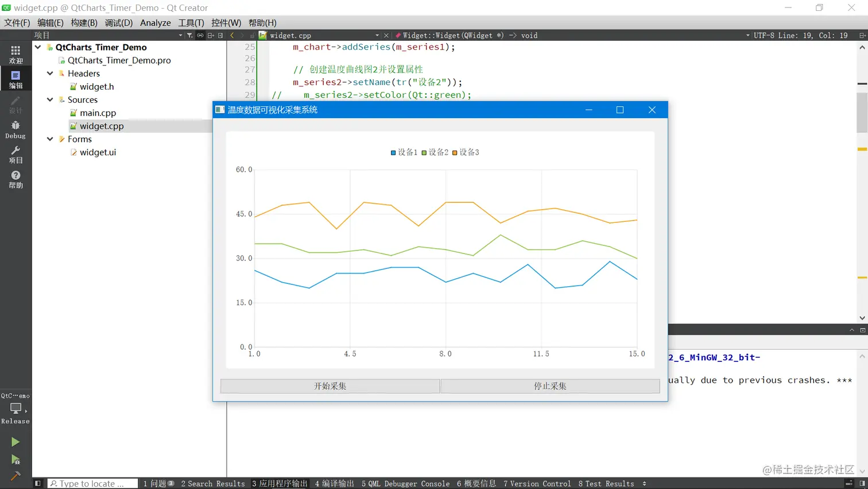Collapse the QtCharts_Timer_Demo project node

click(x=38, y=47)
